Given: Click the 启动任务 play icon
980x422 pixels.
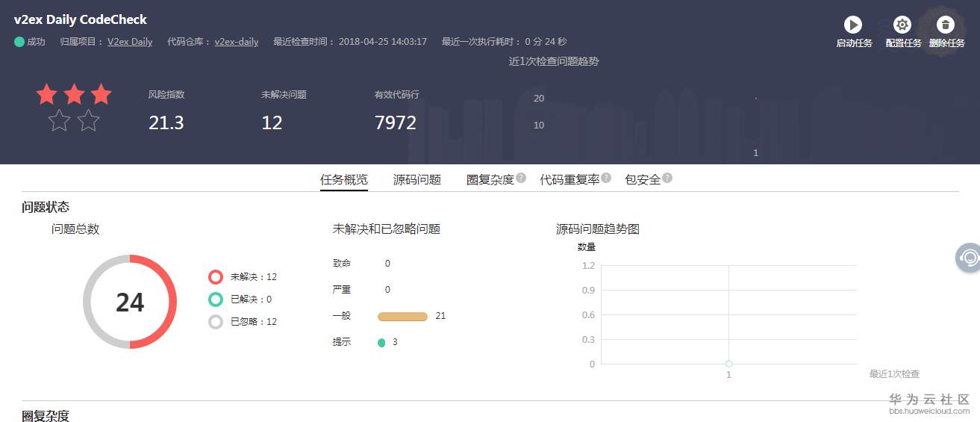Looking at the screenshot, I should pos(853,25).
